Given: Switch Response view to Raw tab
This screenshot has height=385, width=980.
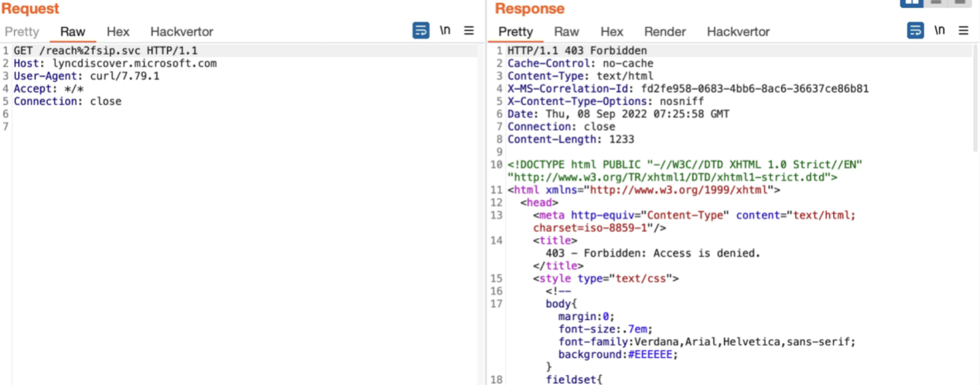Looking at the screenshot, I should click(x=566, y=32).
